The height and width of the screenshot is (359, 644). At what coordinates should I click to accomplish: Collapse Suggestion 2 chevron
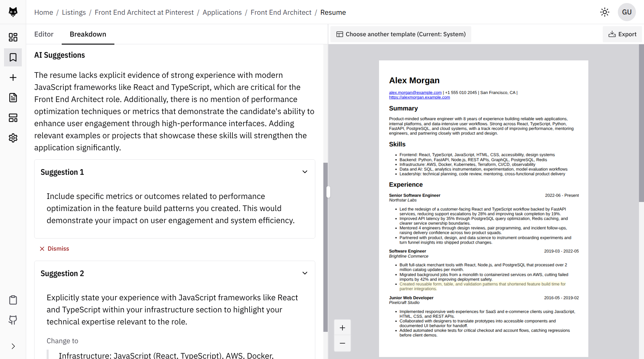[x=305, y=273]
